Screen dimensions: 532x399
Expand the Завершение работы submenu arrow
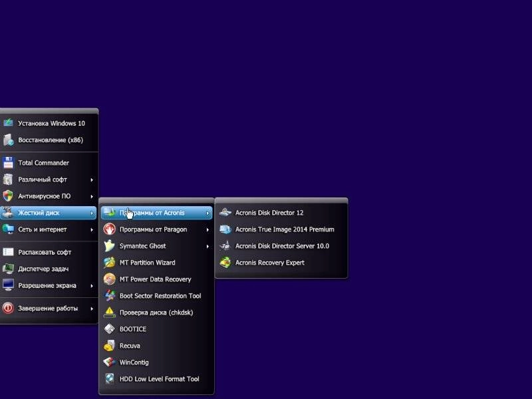point(92,309)
